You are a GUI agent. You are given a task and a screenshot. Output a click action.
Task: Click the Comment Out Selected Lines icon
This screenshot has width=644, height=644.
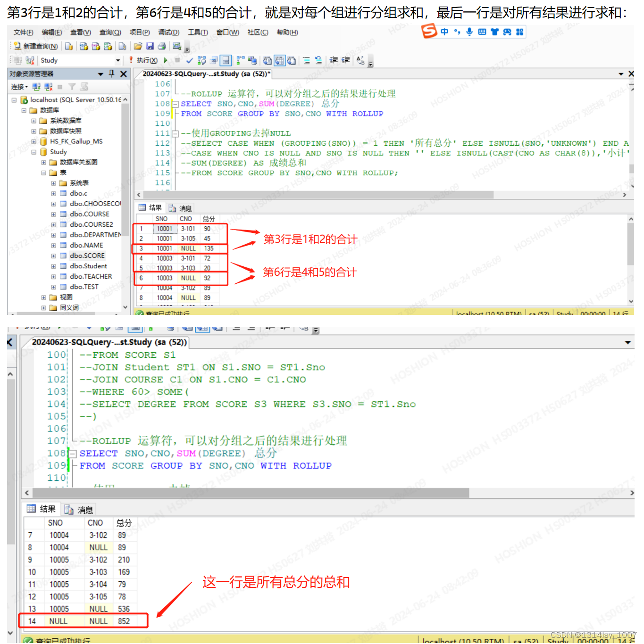(x=307, y=60)
